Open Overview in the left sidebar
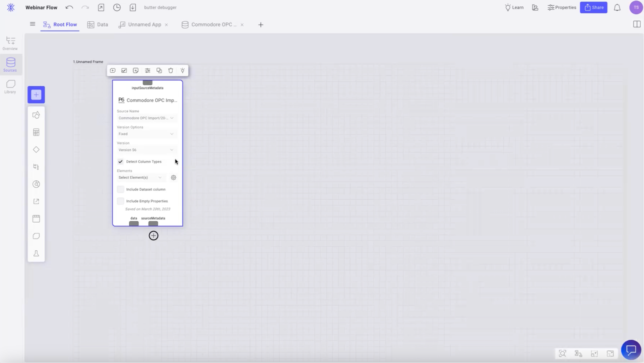 pyautogui.click(x=10, y=43)
